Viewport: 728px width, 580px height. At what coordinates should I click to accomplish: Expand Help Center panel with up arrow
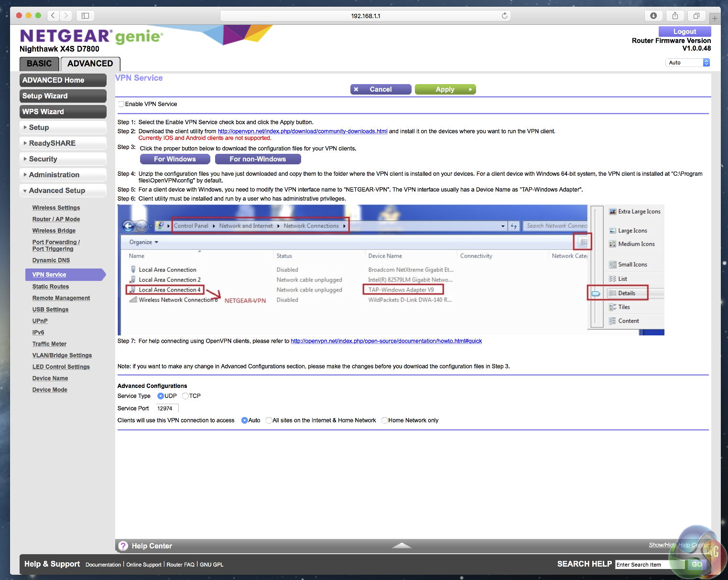click(402, 546)
